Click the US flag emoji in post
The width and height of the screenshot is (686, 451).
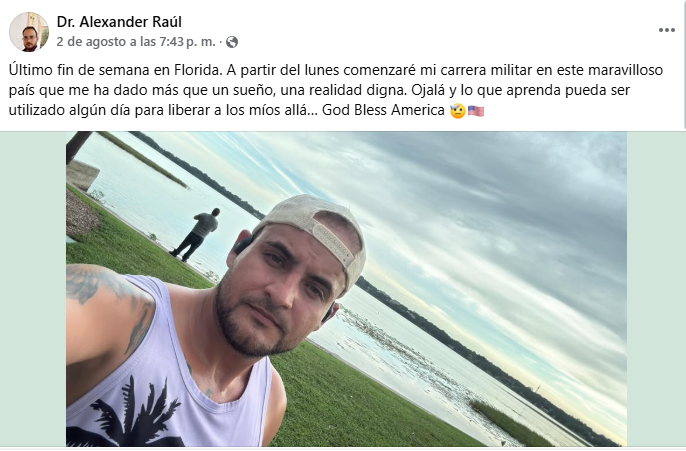coord(476,111)
